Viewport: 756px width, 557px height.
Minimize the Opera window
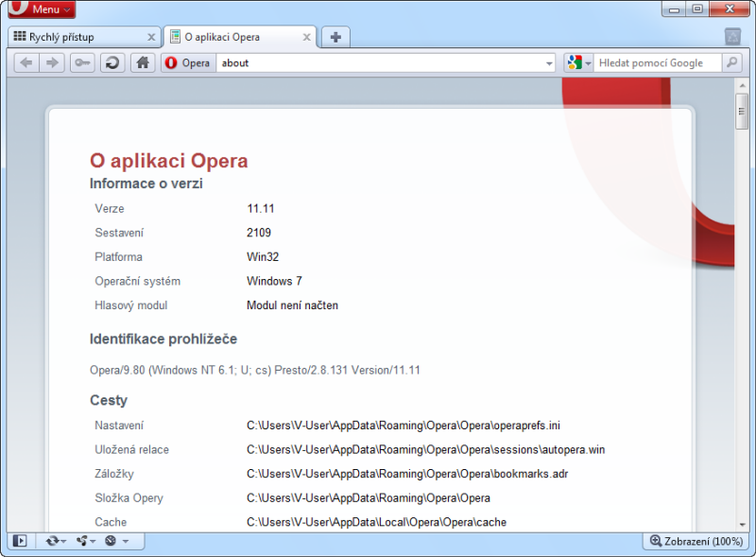point(675,9)
